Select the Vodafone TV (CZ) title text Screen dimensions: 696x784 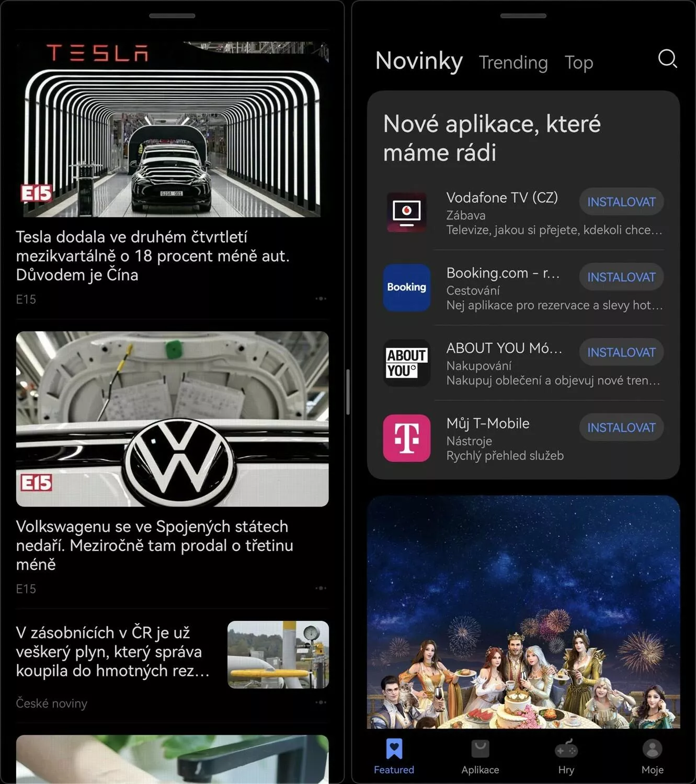click(x=502, y=198)
